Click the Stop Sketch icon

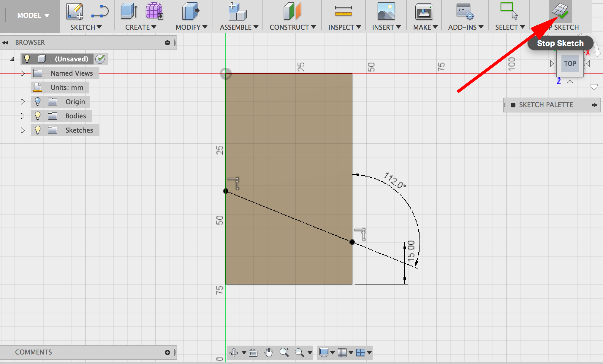pyautogui.click(x=560, y=12)
